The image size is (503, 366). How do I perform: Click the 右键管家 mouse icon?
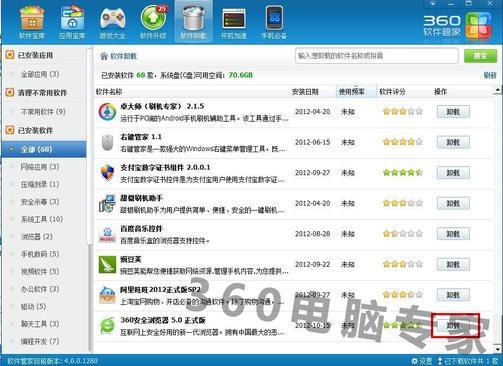[107, 142]
